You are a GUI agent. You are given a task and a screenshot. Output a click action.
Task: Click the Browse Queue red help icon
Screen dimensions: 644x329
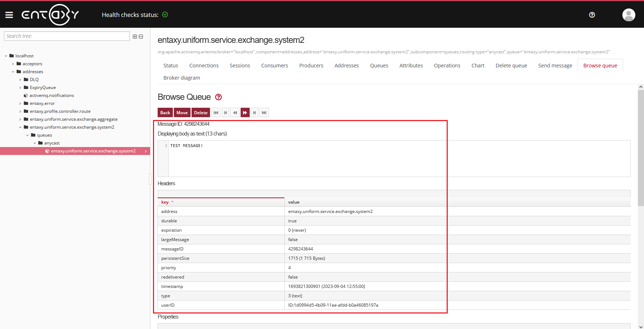(218, 97)
